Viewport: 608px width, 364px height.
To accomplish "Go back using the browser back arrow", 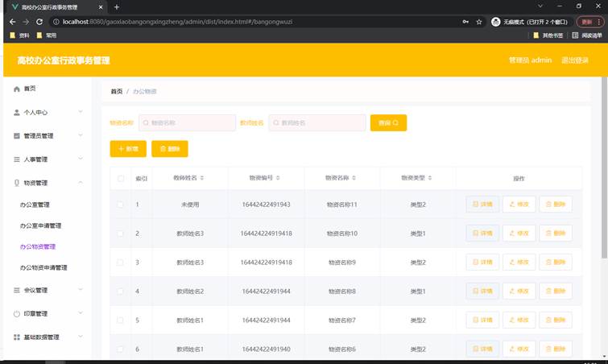I will point(12,22).
